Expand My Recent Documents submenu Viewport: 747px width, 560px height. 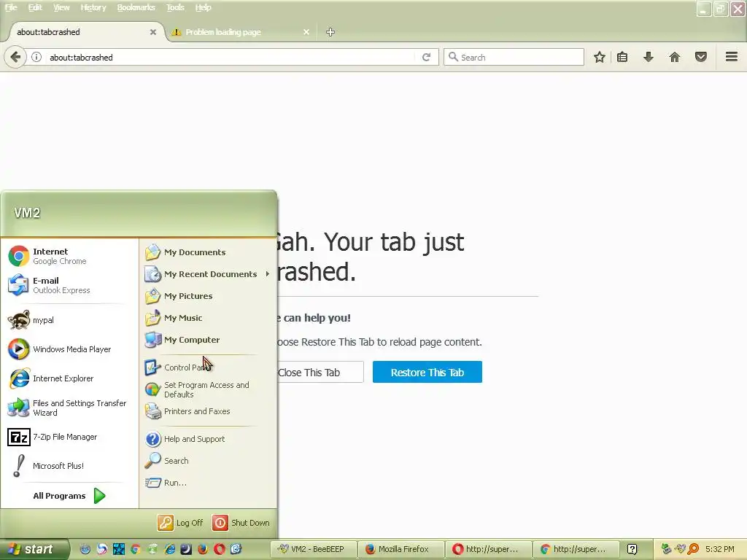pos(208,274)
